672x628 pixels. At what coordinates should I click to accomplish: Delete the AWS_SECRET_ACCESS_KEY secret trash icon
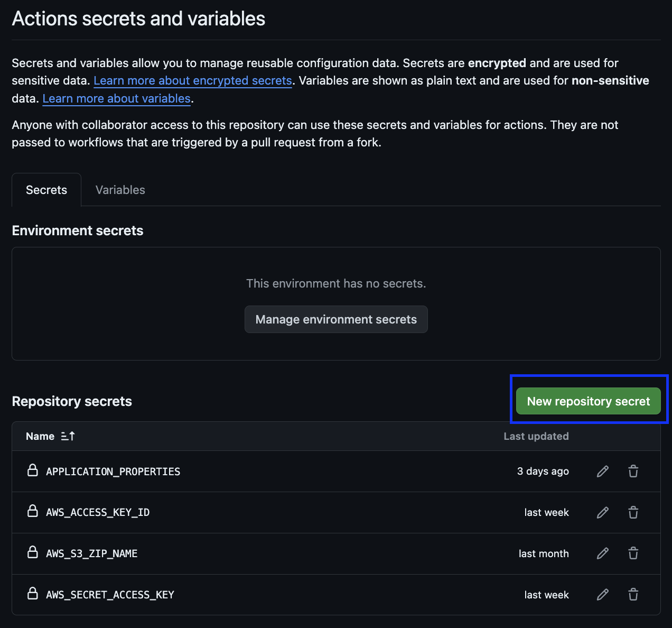pyautogui.click(x=633, y=595)
